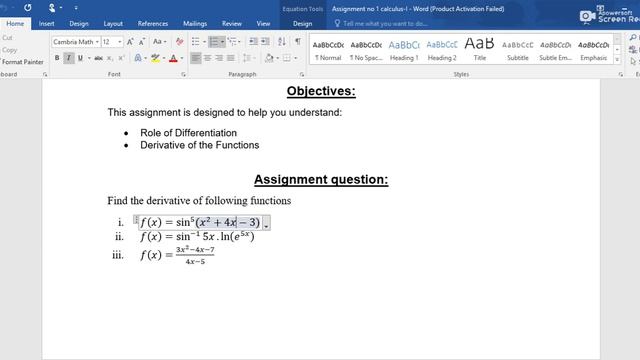Open line and paragraph spacing
The width and height of the screenshot is (640, 360).
[x=247, y=58]
